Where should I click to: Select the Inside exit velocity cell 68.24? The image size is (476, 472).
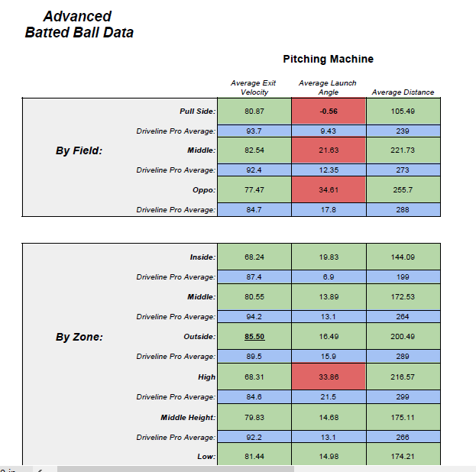coord(254,257)
